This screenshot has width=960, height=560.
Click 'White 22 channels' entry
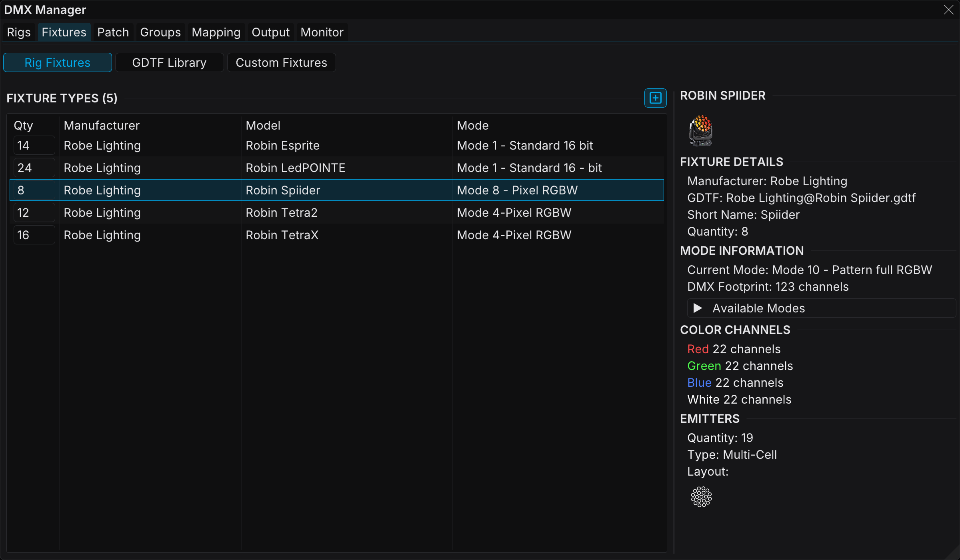(739, 399)
